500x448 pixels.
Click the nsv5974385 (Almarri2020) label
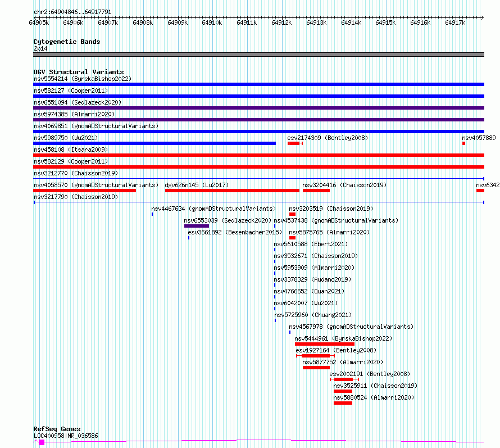[74, 114]
